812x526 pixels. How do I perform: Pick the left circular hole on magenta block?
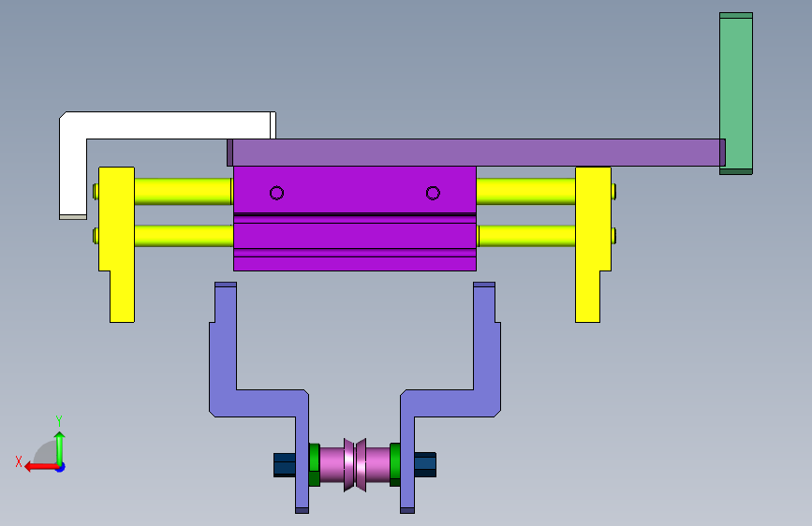(276, 193)
